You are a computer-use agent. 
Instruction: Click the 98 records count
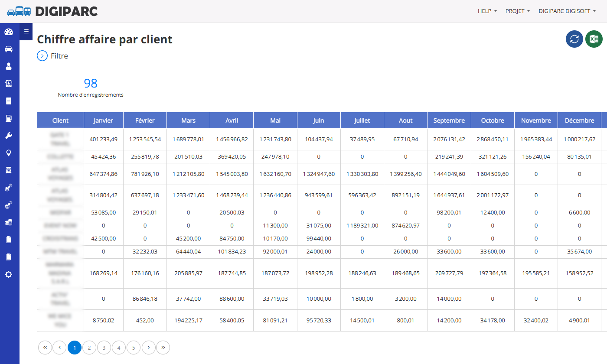point(91,83)
